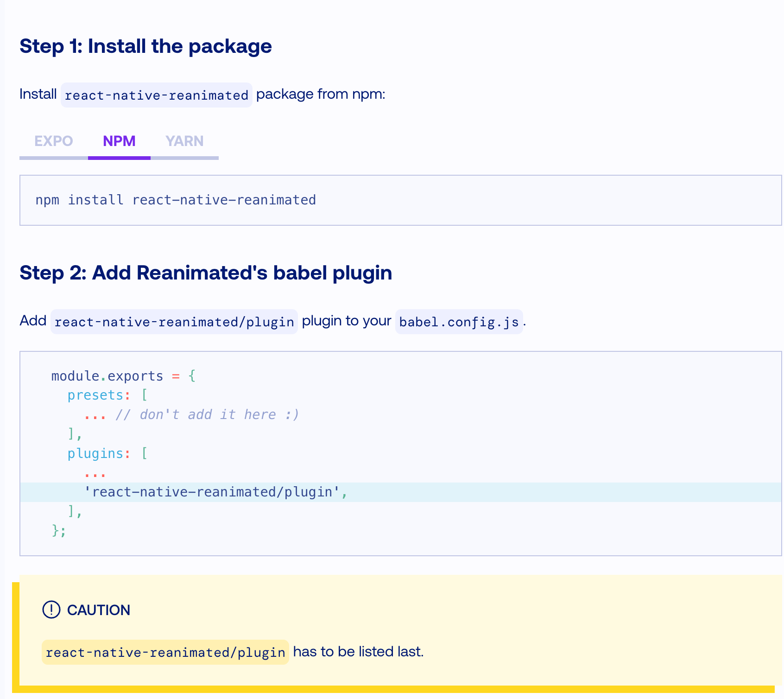
Task: Switch to the EXPO tab
Action: click(x=54, y=141)
